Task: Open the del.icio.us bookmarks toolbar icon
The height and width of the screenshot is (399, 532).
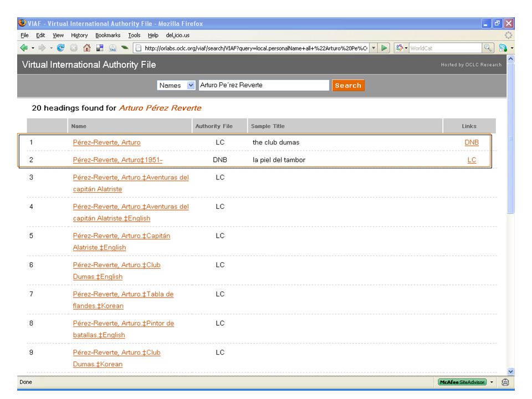Action: 100,48
